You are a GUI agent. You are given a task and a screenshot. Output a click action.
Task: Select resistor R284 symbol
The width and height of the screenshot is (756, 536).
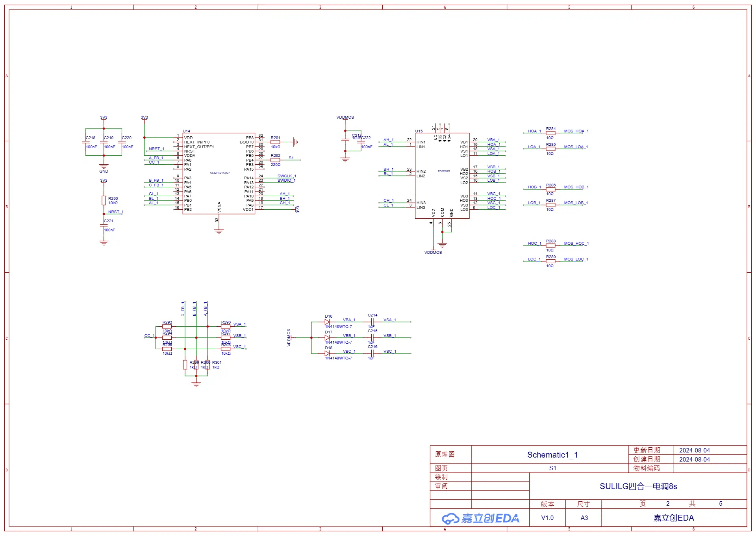[550, 133]
